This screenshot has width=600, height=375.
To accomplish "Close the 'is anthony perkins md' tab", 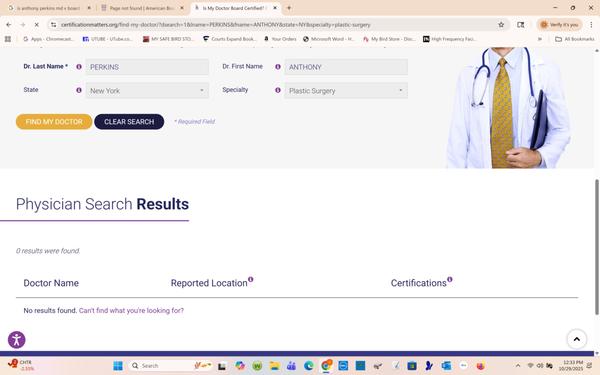I will pos(89,8).
